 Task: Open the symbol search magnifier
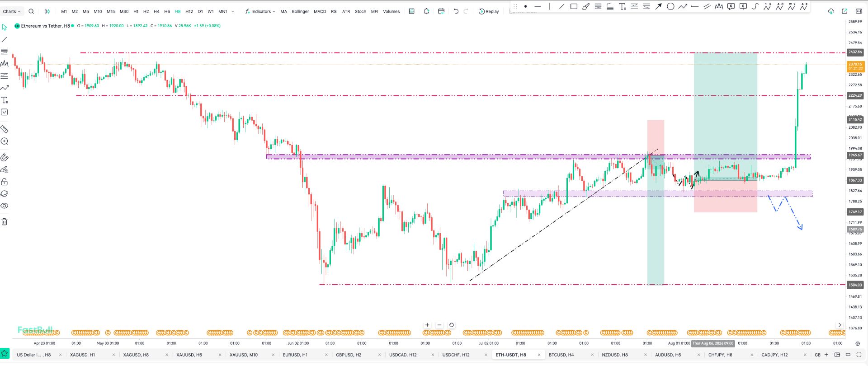31,11
